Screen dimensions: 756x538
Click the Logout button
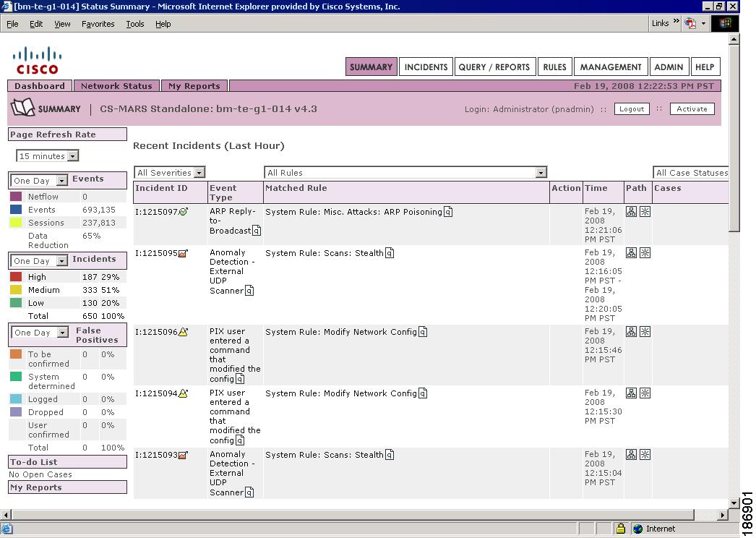(x=631, y=109)
